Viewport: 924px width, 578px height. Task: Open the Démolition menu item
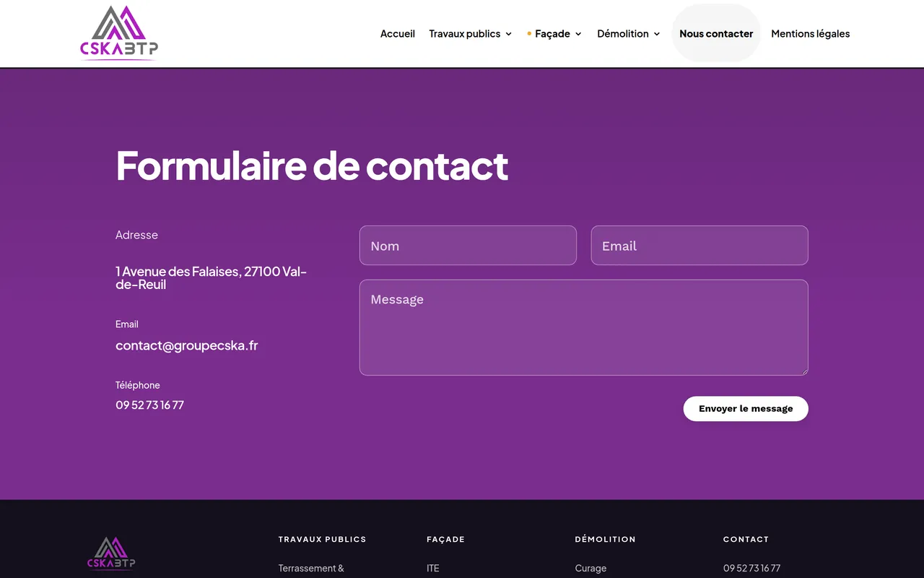point(623,33)
